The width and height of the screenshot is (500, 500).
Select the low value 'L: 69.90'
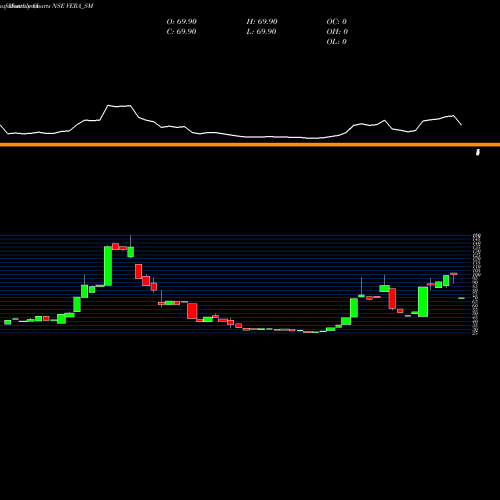[x=262, y=32]
